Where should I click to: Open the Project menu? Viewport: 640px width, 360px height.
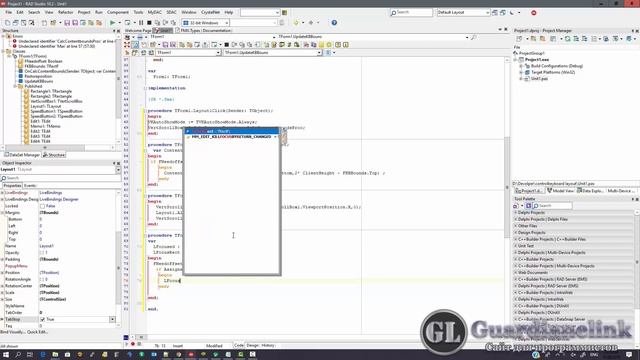point(84,13)
